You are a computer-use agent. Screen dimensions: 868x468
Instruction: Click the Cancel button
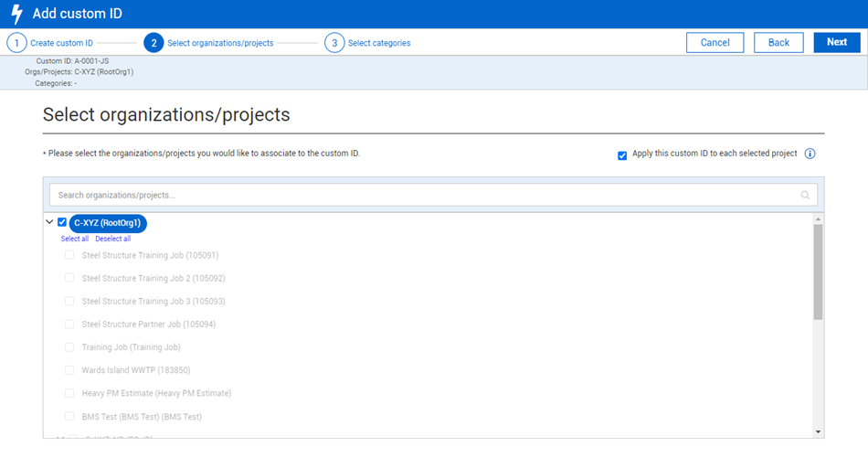coord(715,42)
